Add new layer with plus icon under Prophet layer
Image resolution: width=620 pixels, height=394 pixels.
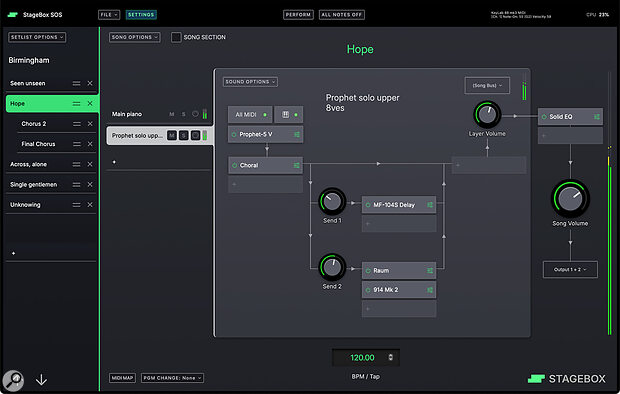[x=114, y=162]
